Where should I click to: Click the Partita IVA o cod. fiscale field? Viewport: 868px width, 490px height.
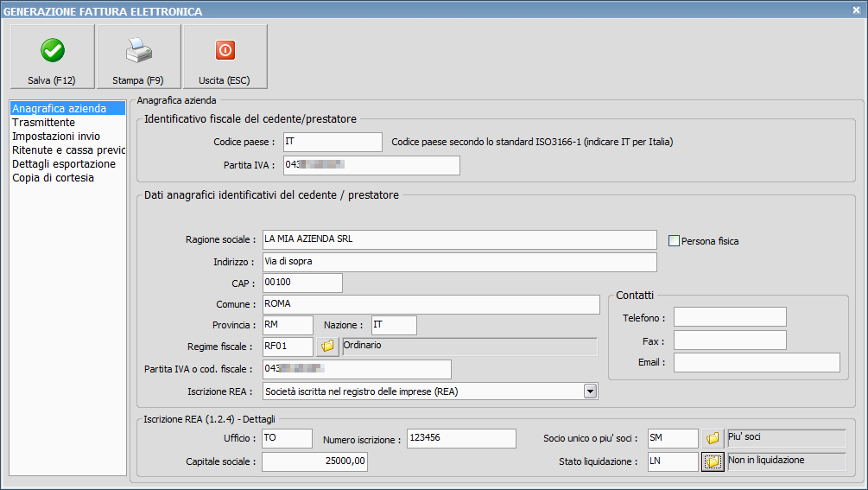click(357, 369)
